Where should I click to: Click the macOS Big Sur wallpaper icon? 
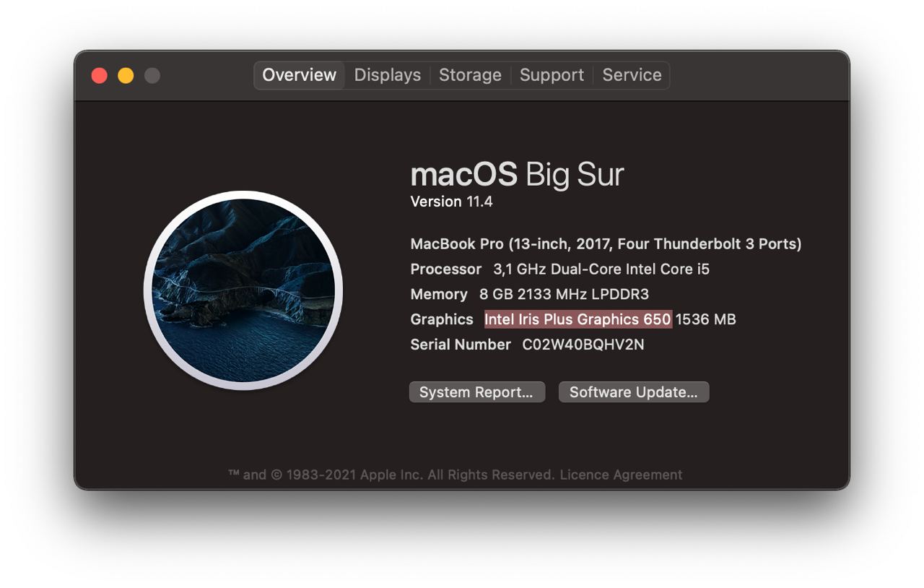pyautogui.click(x=243, y=290)
